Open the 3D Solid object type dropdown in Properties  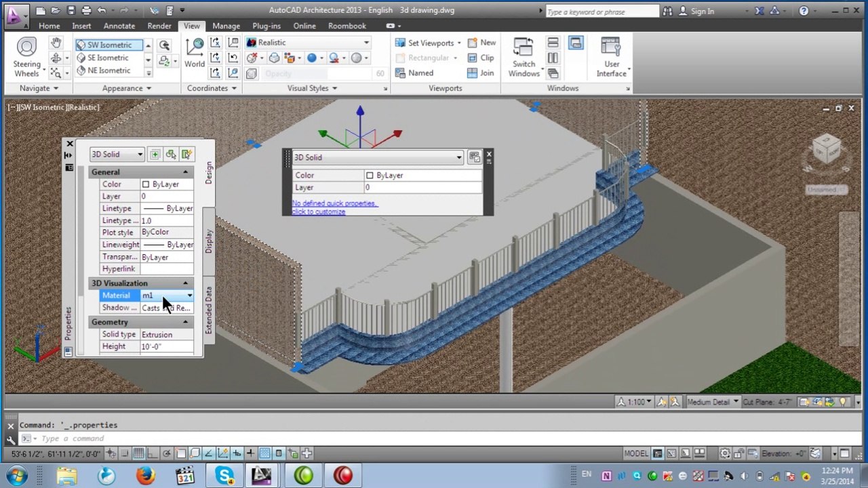click(117, 155)
